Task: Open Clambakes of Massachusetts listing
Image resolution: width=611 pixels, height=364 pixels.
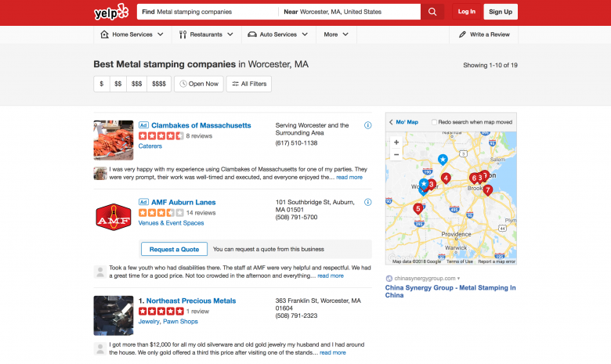Action: [x=201, y=125]
